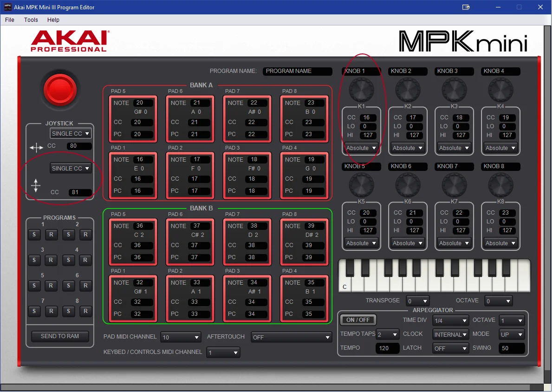
Task: Click the K5 LO field showing 0
Action: click(369, 222)
